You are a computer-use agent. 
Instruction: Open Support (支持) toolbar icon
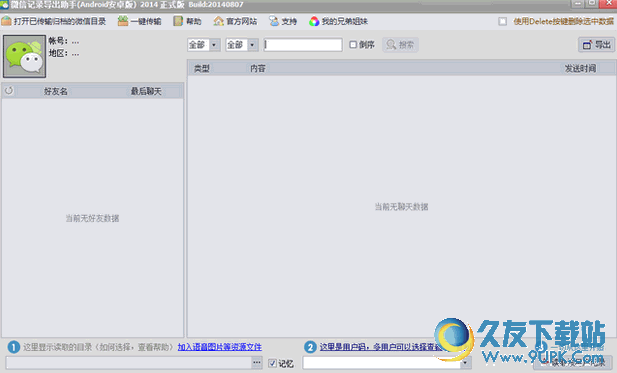pos(274,21)
